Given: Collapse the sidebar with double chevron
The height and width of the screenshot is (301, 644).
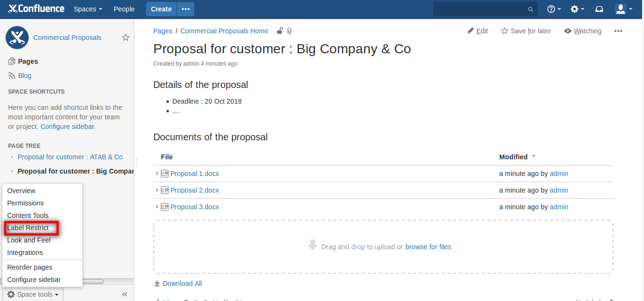Looking at the screenshot, I should coord(125,294).
